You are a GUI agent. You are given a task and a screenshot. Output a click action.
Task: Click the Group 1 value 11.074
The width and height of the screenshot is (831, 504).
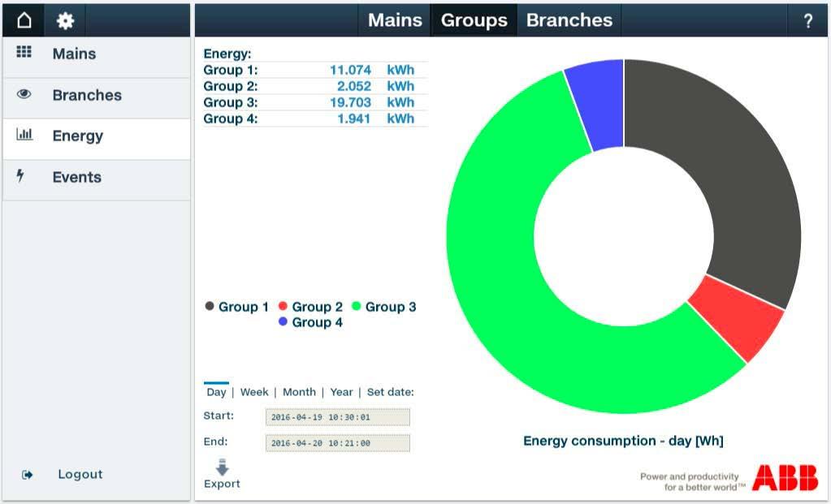coord(350,70)
